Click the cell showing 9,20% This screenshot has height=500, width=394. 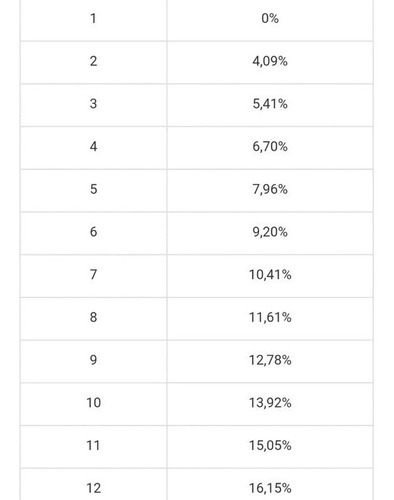point(270,233)
